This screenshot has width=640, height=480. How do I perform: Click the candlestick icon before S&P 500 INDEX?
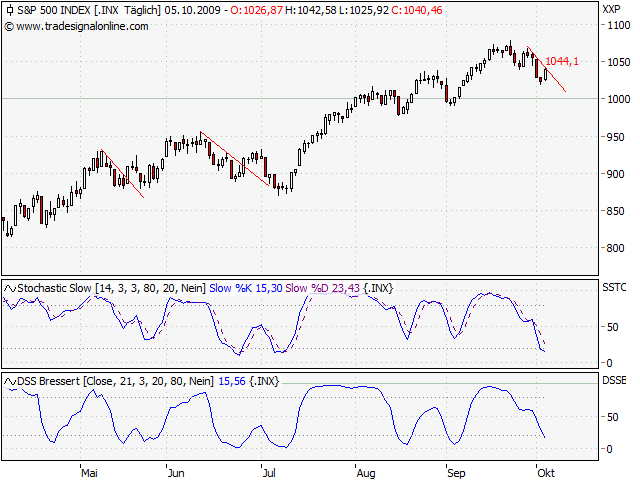10,10
